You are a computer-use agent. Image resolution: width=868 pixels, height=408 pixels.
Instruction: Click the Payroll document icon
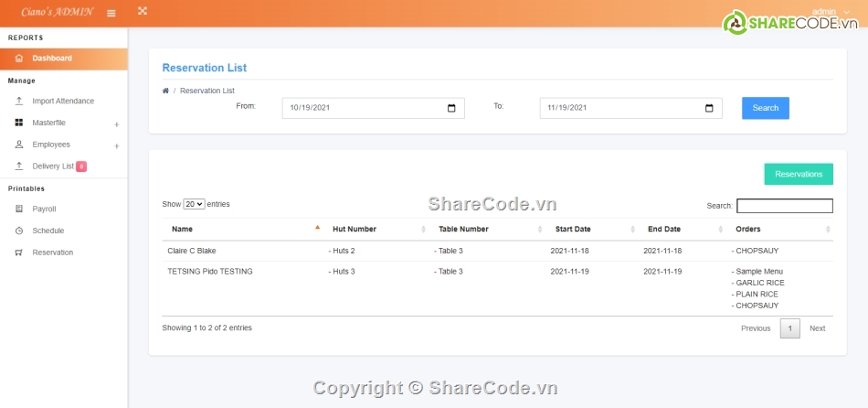[19, 209]
